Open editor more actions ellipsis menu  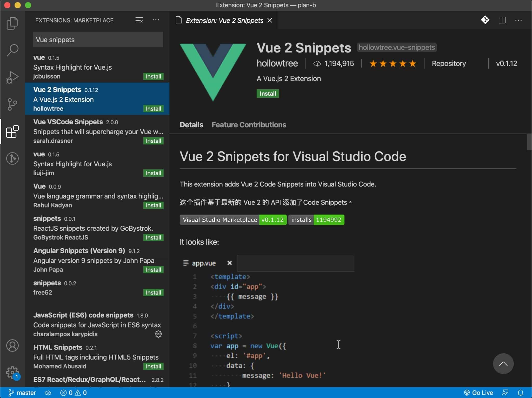[518, 20]
